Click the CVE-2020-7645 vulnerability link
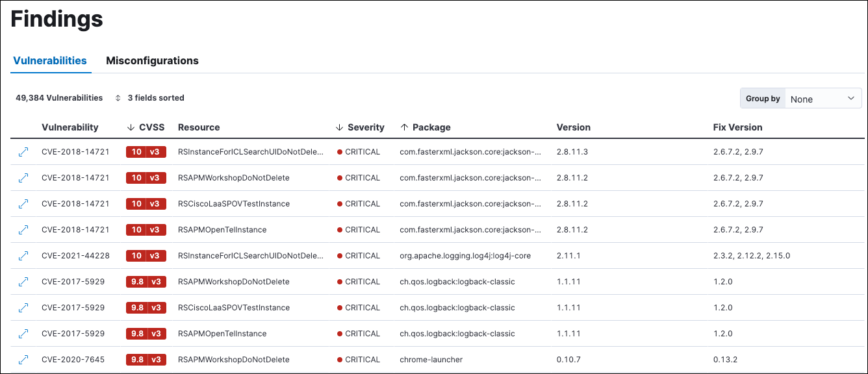Screen dimensions: 868x374 coord(75,359)
